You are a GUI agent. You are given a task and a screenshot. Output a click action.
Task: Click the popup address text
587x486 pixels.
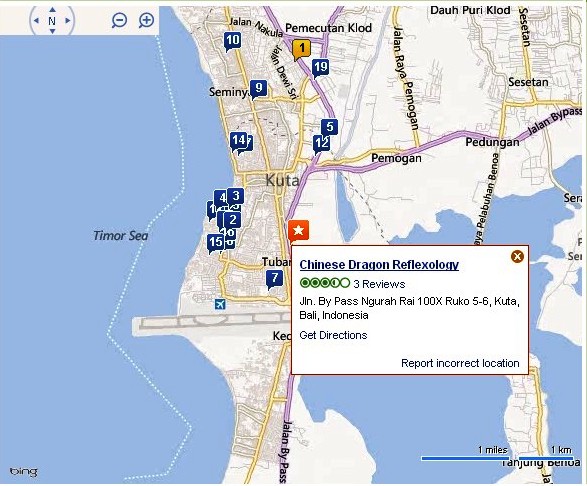pos(410,308)
